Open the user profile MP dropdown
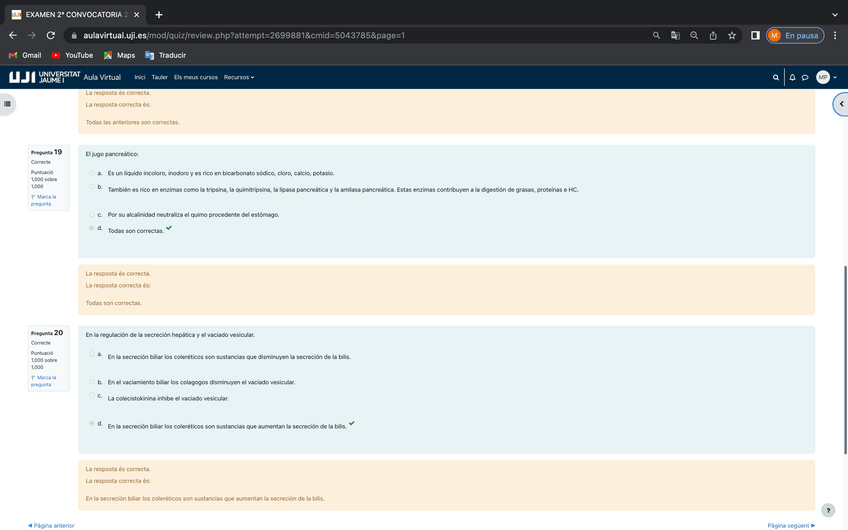 [826, 77]
